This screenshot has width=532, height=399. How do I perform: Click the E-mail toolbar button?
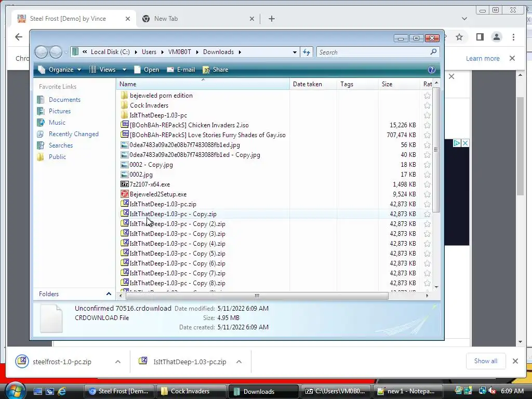pyautogui.click(x=180, y=70)
